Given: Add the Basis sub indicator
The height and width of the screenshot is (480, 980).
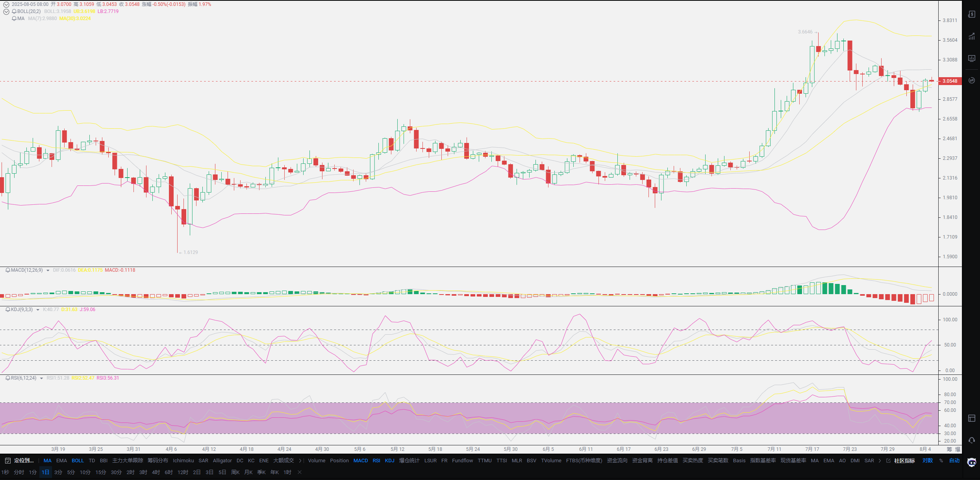Looking at the screenshot, I should [x=739, y=461].
